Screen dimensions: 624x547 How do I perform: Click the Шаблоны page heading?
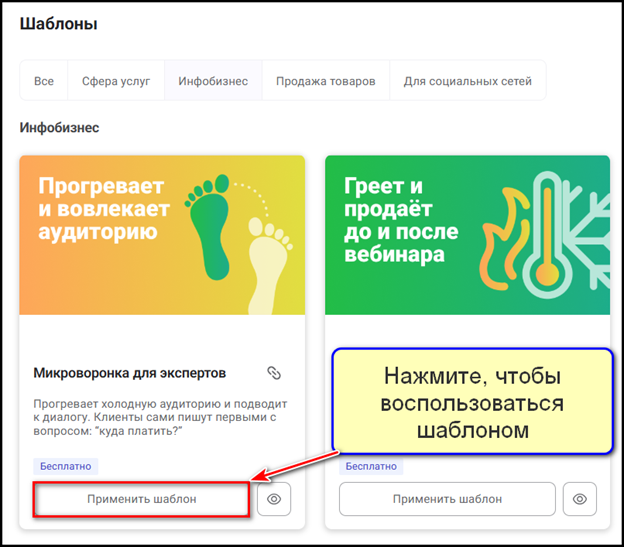pos(59,24)
